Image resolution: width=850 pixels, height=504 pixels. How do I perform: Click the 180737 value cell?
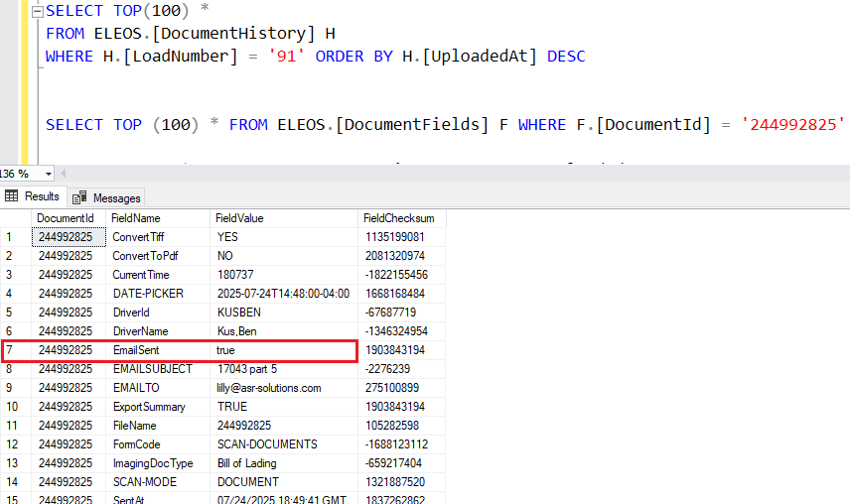tap(284, 275)
